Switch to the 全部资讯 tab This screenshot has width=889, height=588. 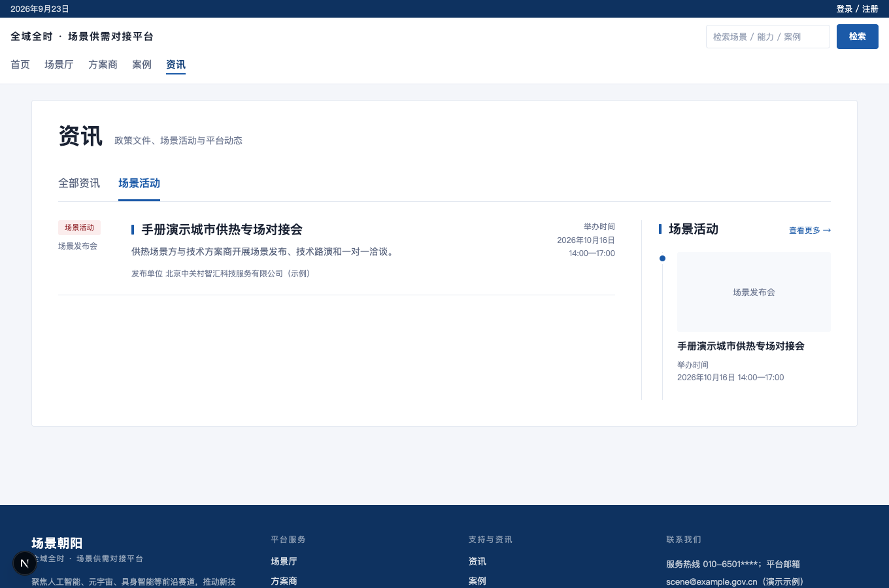[79, 184]
